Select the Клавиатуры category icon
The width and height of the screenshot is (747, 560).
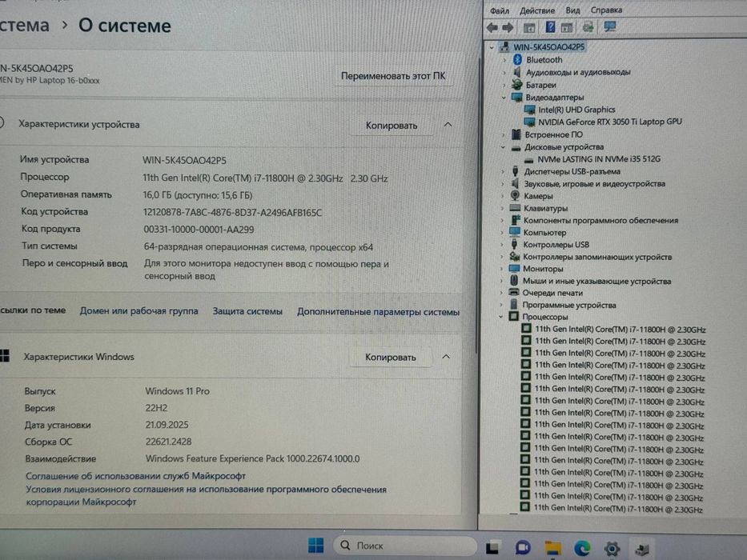[515, 208]
